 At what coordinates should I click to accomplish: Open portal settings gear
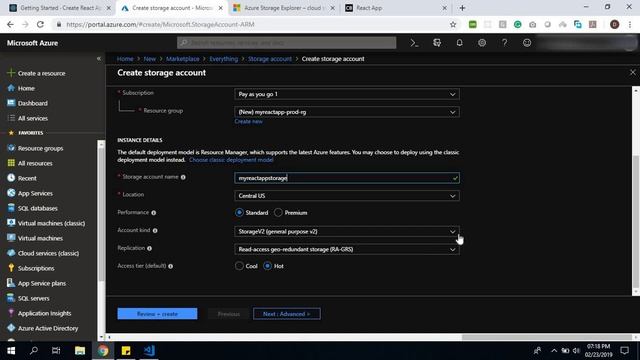pos(482,43)
